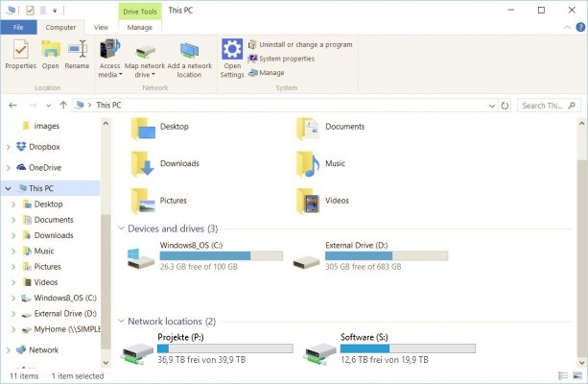Collapse the Network locations group
Screen dimensions: 588x384
coord(121,321)
